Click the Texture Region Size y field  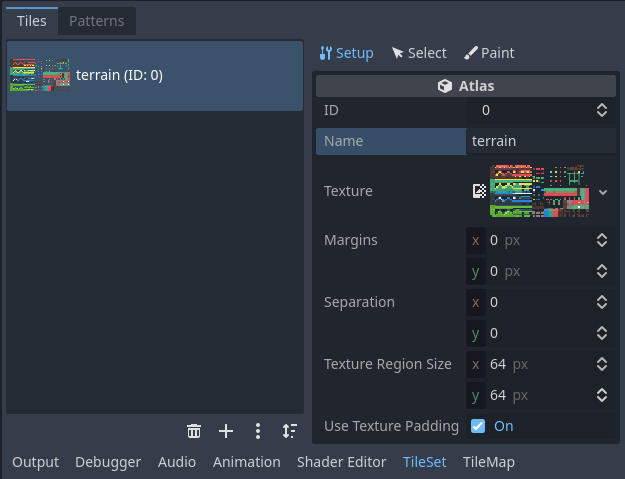(x=540, y=395)
